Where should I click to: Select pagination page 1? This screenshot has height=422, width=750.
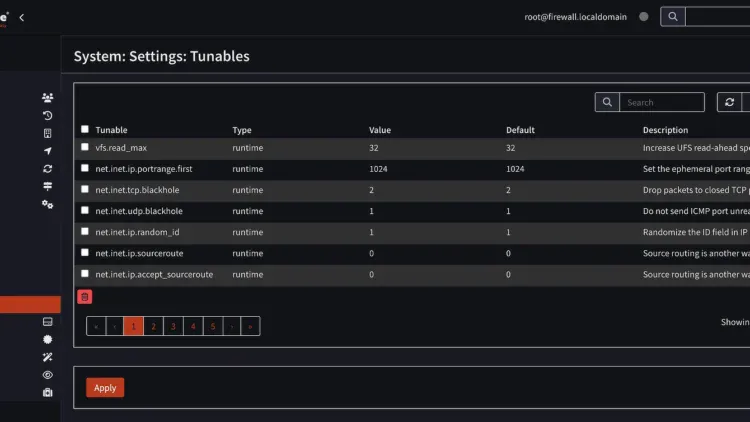click(133, 326)
